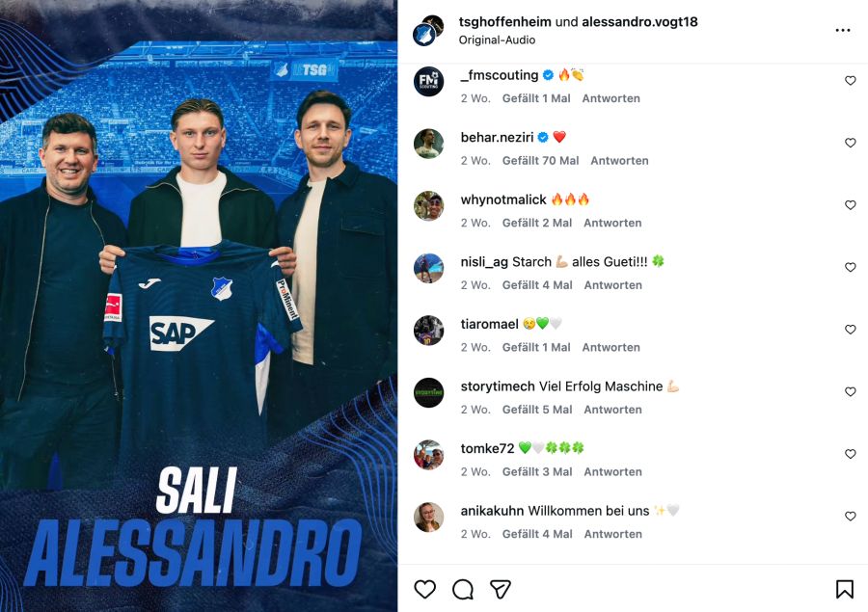The width and height of the screenshot is (868, 612).
Task: Like the anikakuhn comment heart
Action: point(851,517)
